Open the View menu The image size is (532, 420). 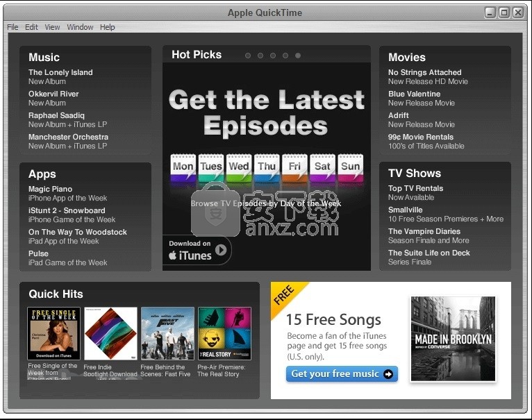pos(52,27)
